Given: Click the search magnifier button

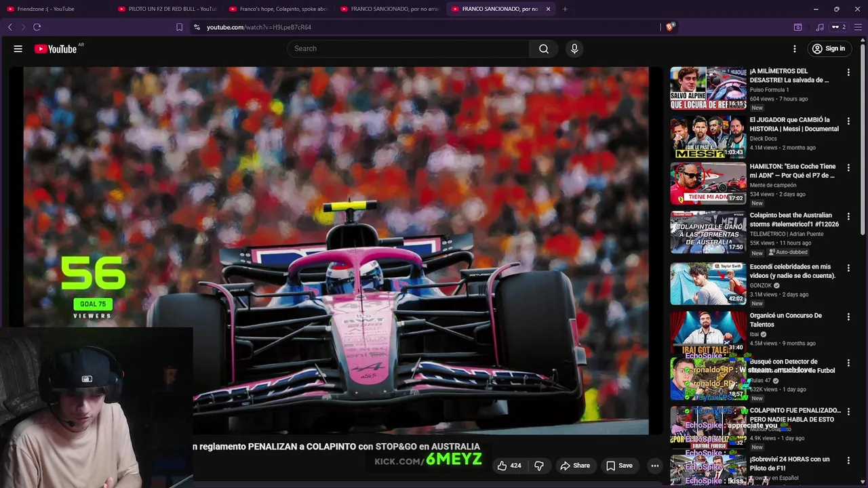Looking at the screenshot, I should pyautogui.click(x=544, y=49).
